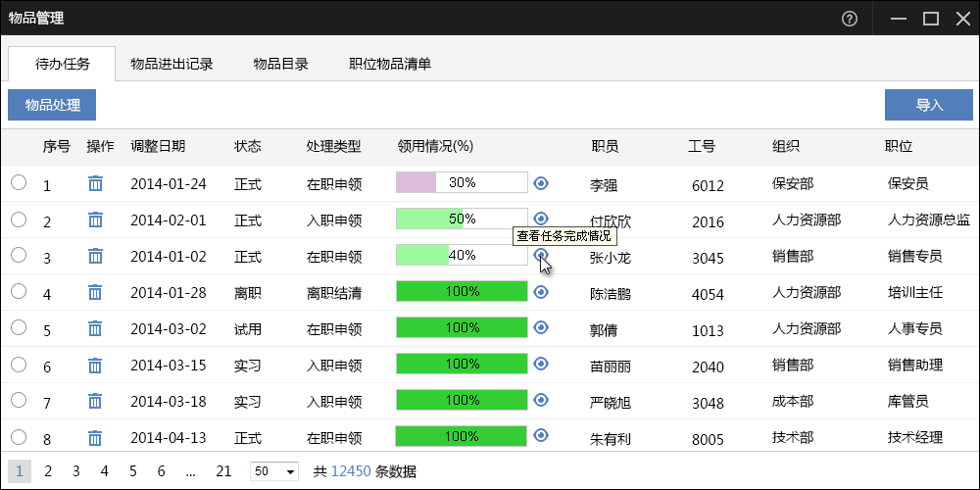This screenshot has width=980, height=490.
Task: Go to page 21 in pagination
Action: coord(223,471)
